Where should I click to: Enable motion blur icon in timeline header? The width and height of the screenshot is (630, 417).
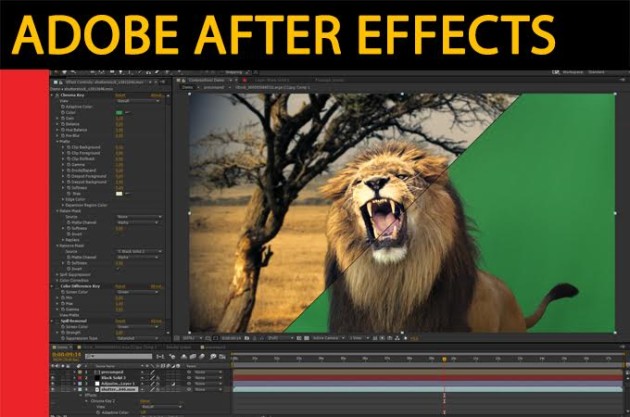(x=202, y=356)
